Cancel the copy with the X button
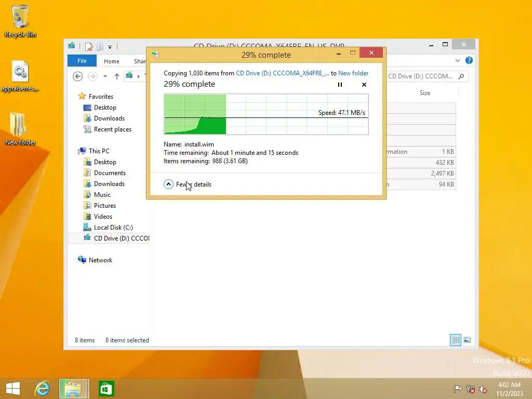 coord(364,85)
